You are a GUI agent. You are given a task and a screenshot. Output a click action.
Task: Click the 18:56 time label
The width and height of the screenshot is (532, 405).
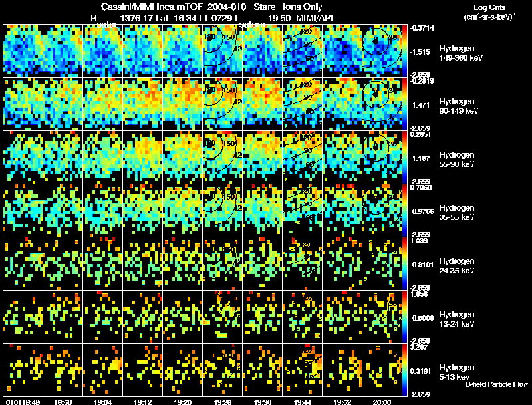pos(63,402)
